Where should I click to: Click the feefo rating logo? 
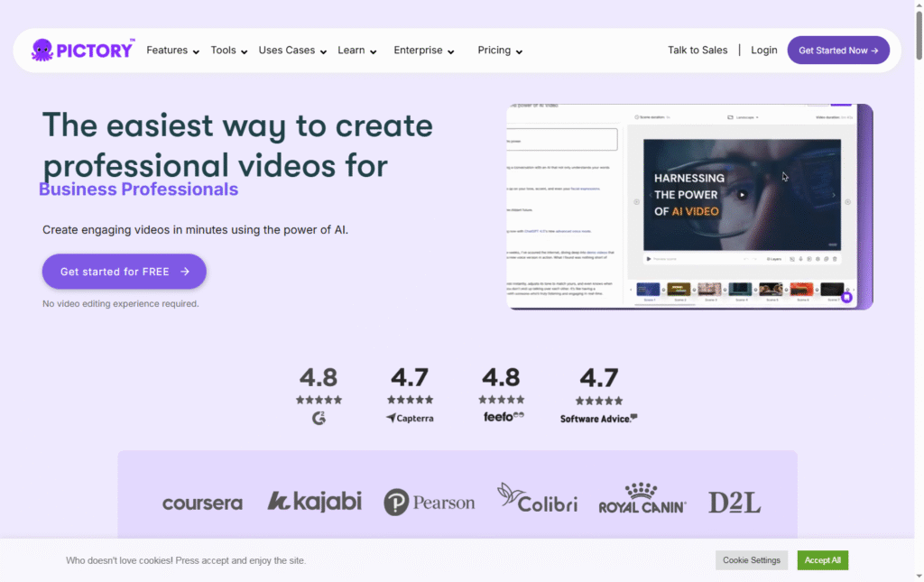(504, 417)
